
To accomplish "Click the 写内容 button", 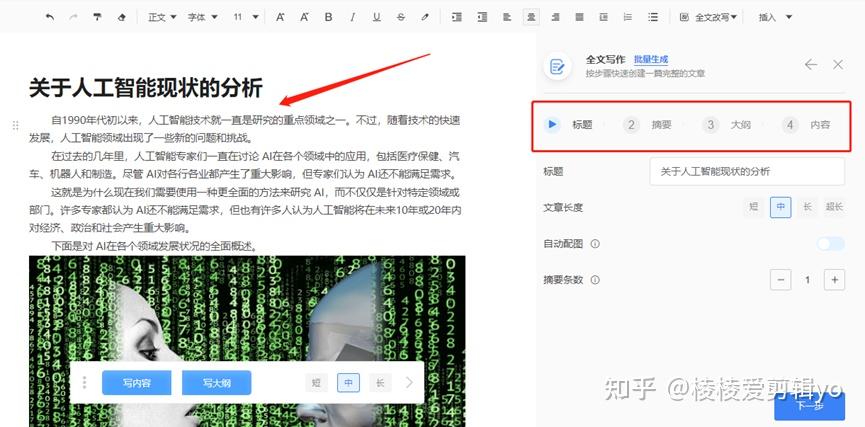I will [x=137, y=382].
